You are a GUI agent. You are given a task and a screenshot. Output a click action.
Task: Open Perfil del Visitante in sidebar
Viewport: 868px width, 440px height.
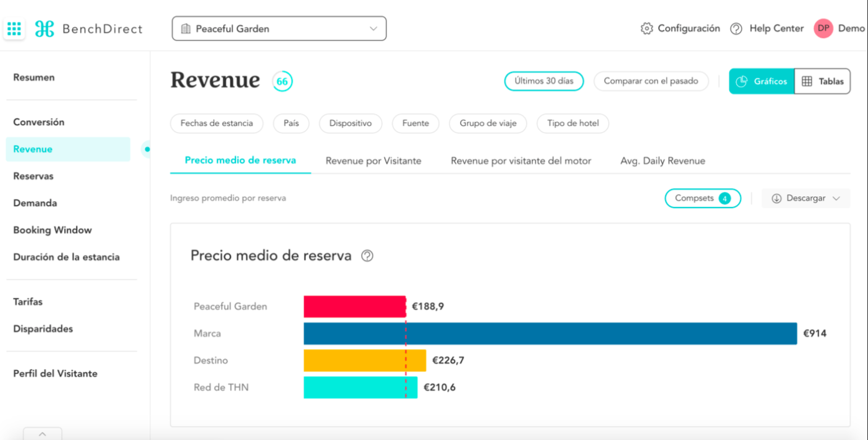tap(55, 373)
